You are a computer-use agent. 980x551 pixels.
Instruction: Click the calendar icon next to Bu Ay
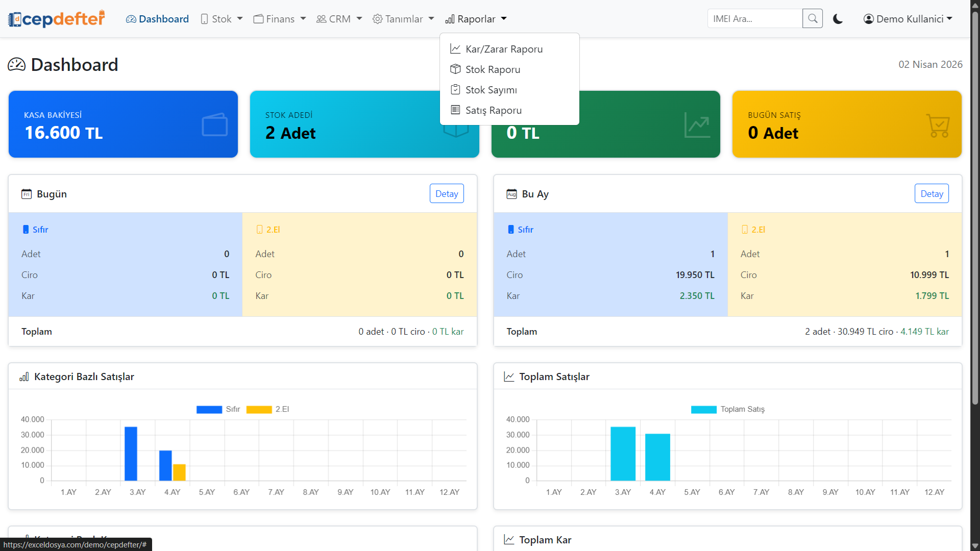tap(511, 194)
